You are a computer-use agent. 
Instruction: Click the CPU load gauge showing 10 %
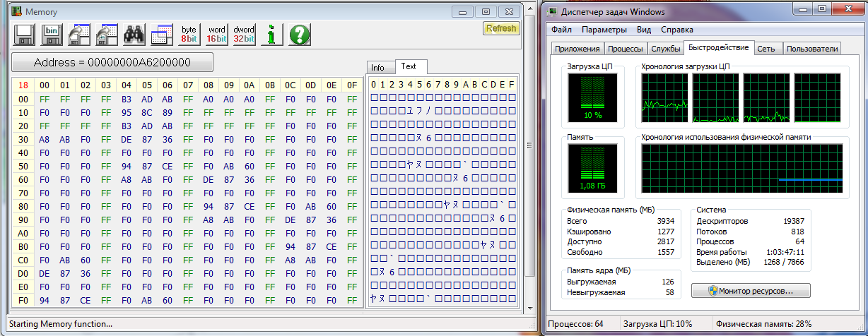coord(594,99)
